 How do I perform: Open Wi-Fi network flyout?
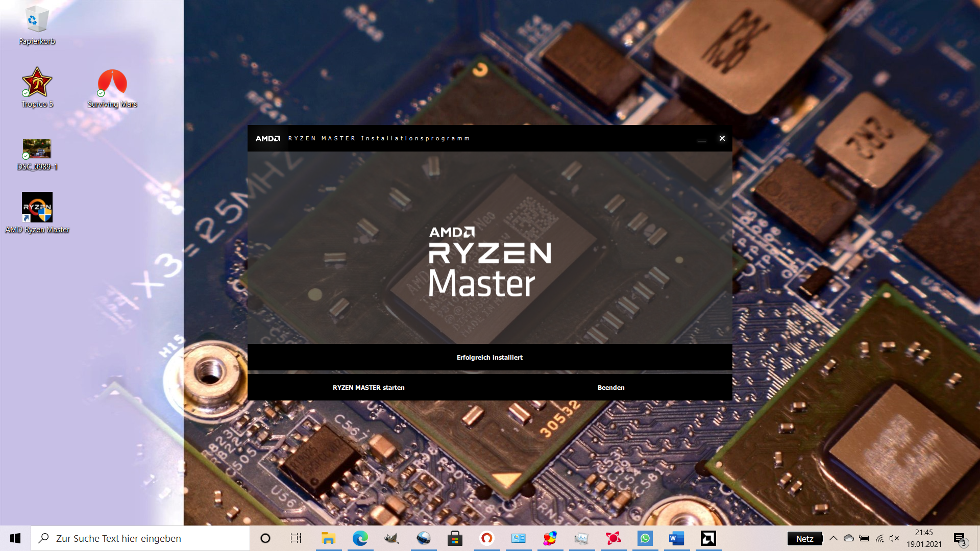point(879,538)
